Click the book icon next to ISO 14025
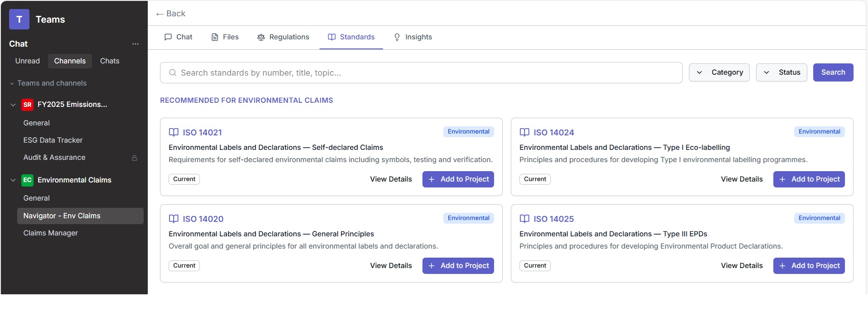Viewport: 868px width, 326px height. pos(524,219)
